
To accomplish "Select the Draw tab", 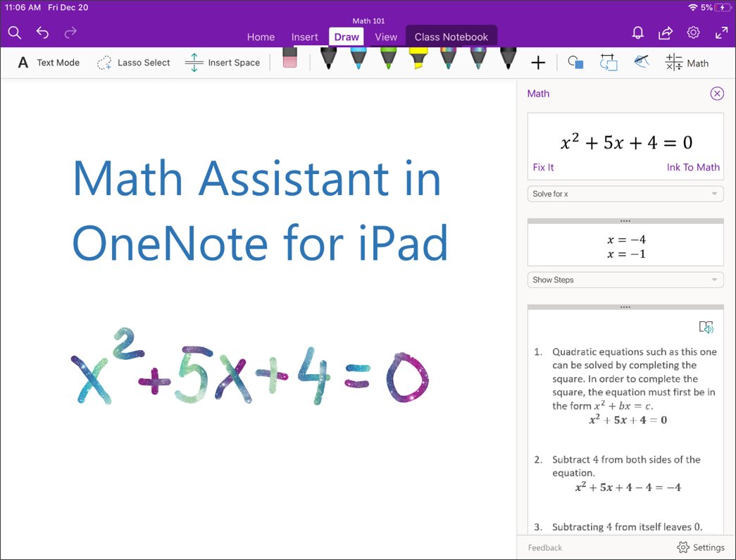I will tap(347, 37).
